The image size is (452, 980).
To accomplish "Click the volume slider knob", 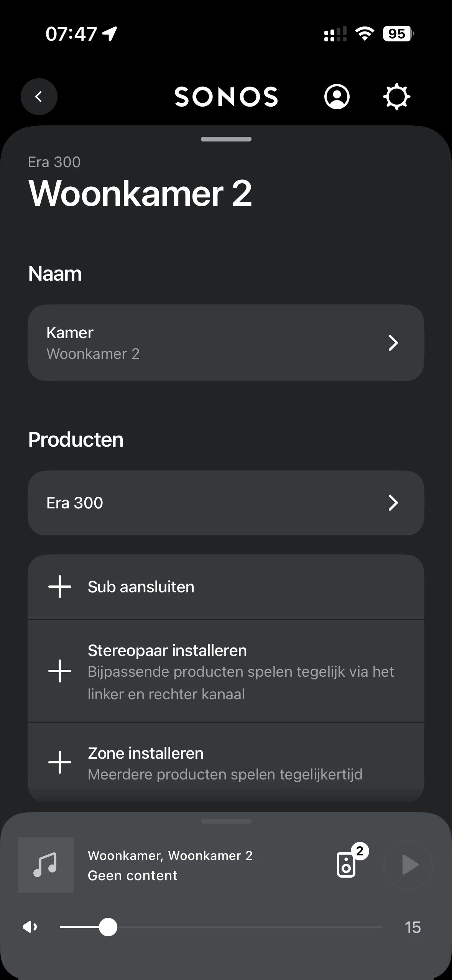I will pos(108,927).
